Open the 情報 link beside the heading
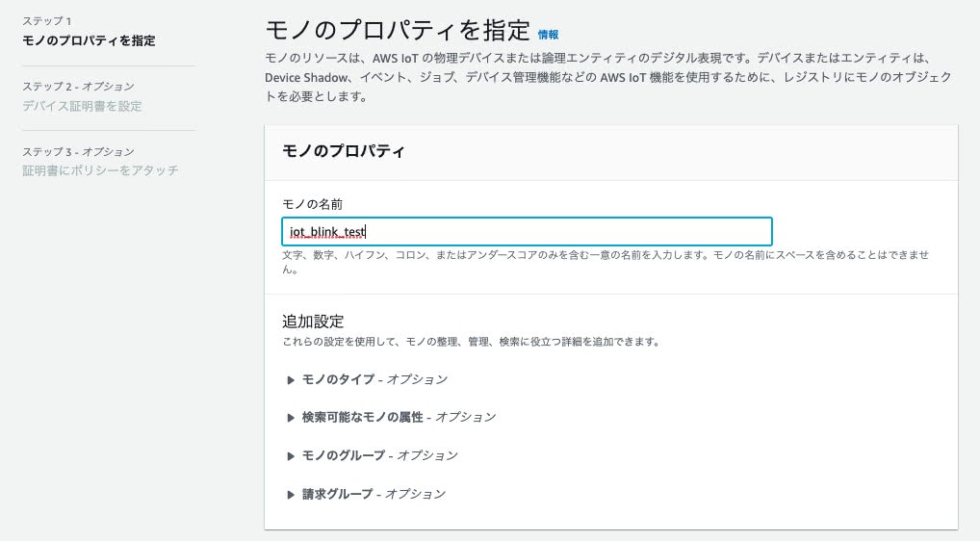The width and height of the screenshot is (980, 541). tap(548, 35)
